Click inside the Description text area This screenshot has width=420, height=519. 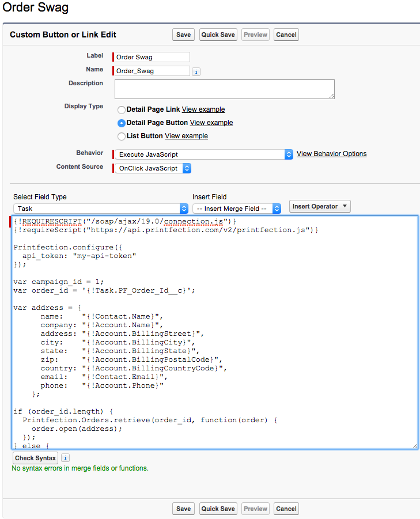coord(224,89)
